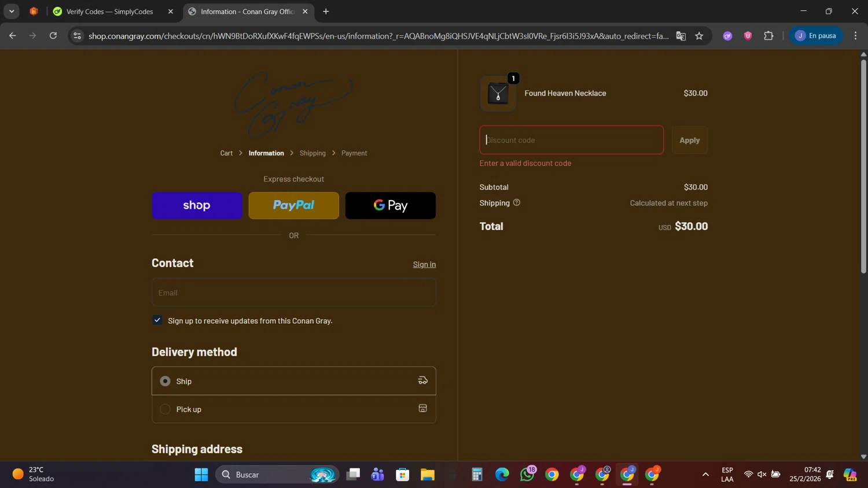
Task: Open Copilot icon in taskbar corner
Action: coord(850,475)
